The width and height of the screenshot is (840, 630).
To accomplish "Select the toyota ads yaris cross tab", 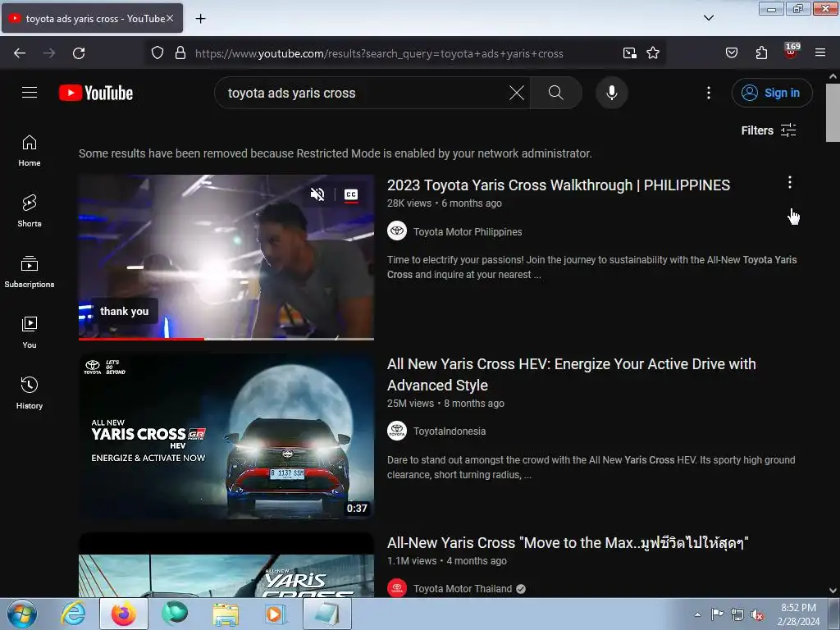I will tap(92, 18).
